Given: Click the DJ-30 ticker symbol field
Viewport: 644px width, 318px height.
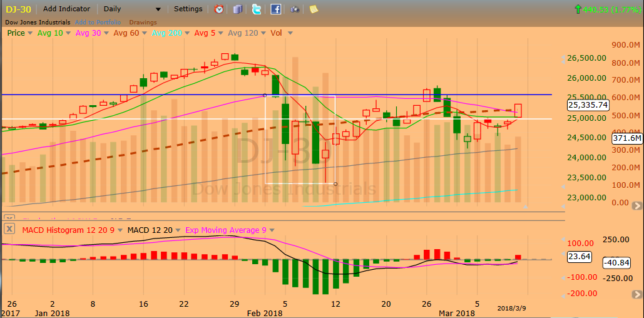Looking at the screenshot, I should 17,9.
